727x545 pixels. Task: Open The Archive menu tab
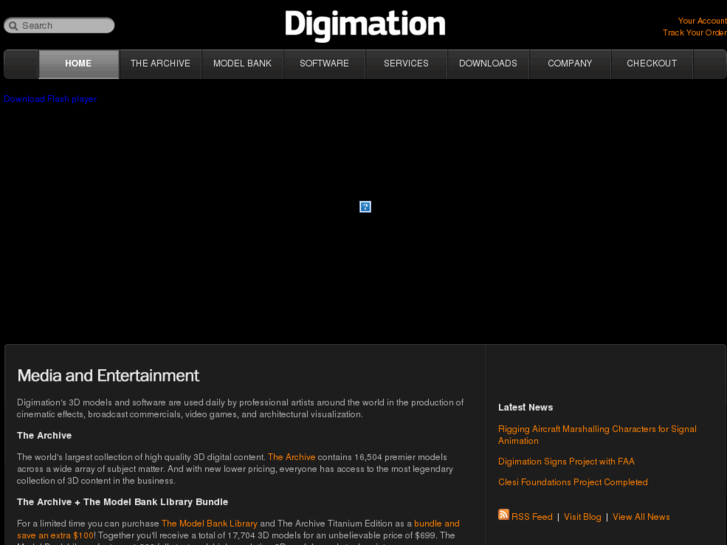point(160,64)
